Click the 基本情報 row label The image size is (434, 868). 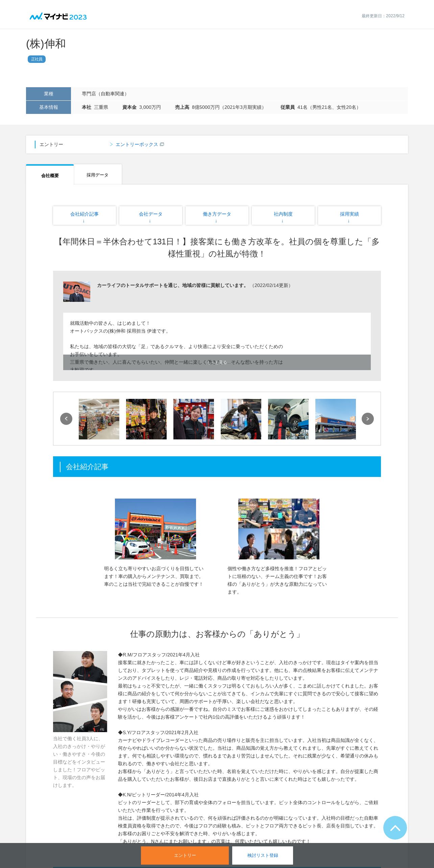coord(48,107)
